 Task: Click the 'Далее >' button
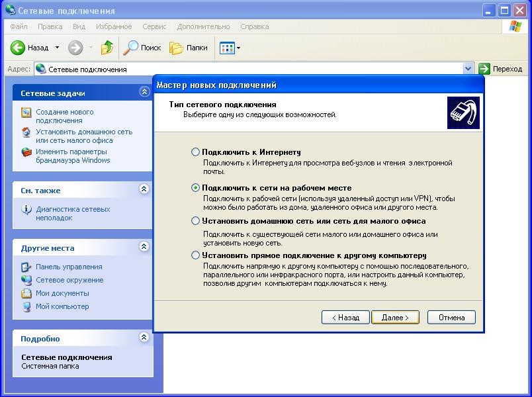(395, 317)
